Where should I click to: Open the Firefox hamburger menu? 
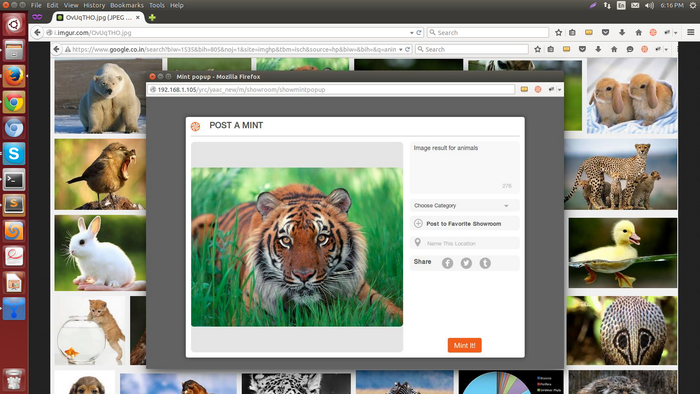691,33
